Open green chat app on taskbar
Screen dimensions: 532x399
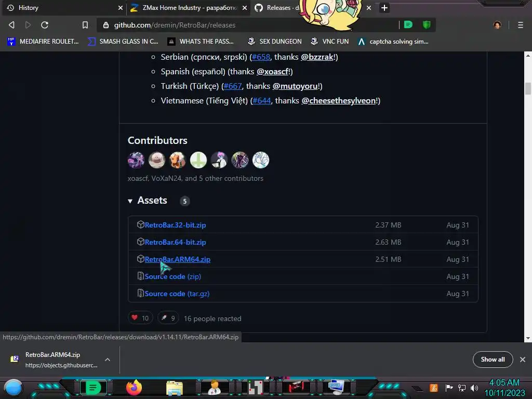click(93, 388)
